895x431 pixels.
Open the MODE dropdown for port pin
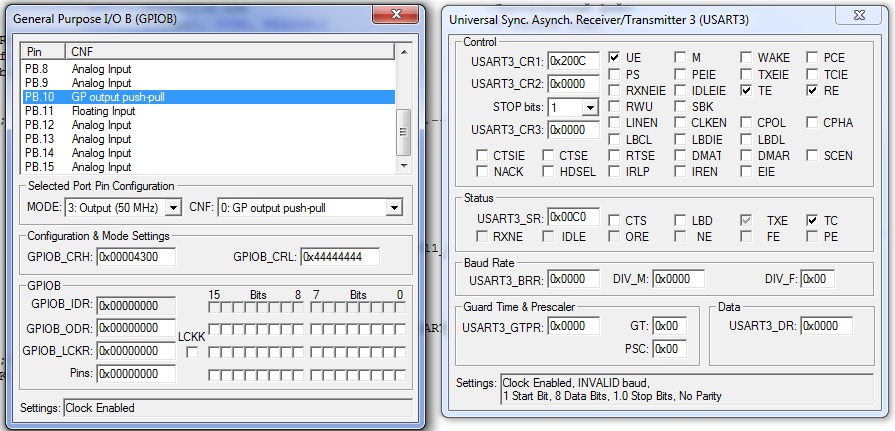(x=172, y=208)
